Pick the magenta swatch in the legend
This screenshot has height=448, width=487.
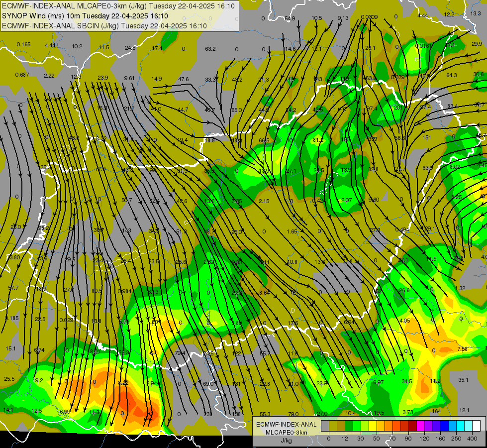tap(421, 426)
